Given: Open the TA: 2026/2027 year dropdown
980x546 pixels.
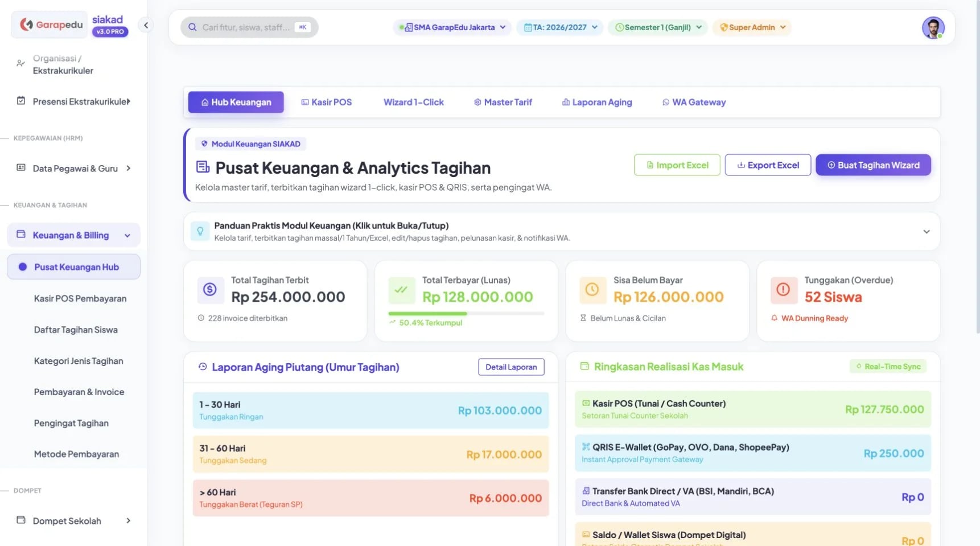Looking at the screenshot, I should 560,27.
